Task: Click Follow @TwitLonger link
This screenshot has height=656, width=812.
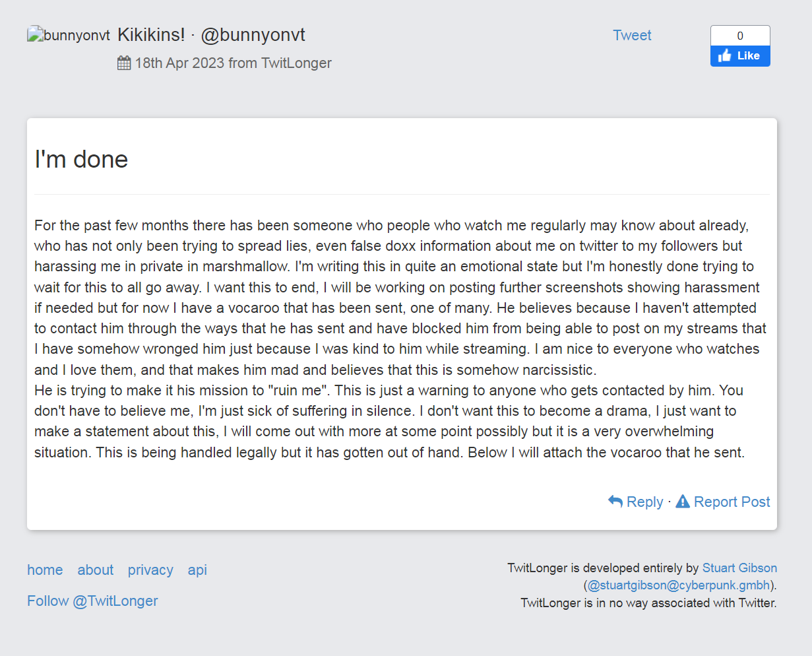Action: [92, 601]
